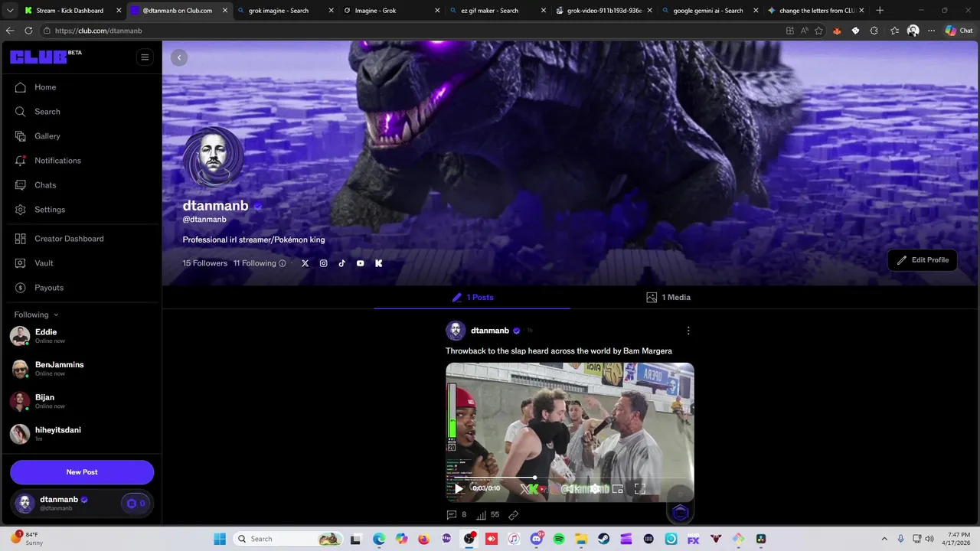Open Bijan in Following list
The width and height of the screenshot is (980, 551).
click(81, 401)
